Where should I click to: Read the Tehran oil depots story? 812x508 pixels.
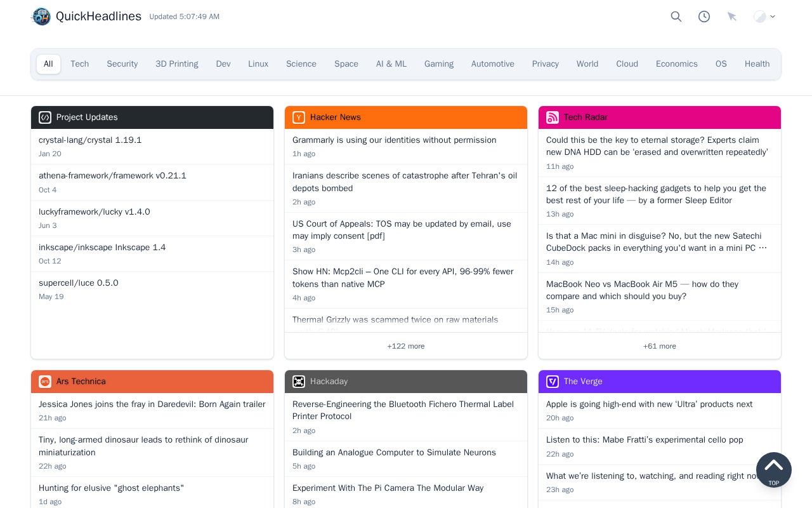405,182
